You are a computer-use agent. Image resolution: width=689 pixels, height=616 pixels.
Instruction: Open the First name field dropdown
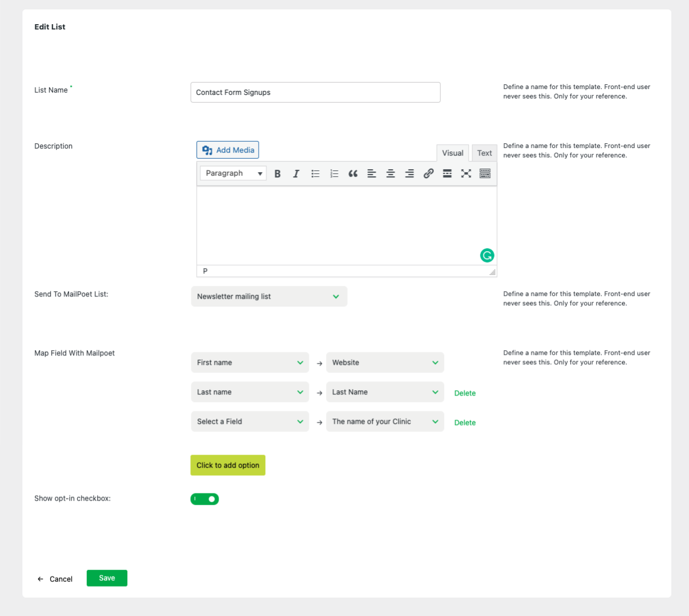pyautogui.click(x=249, y=363)
